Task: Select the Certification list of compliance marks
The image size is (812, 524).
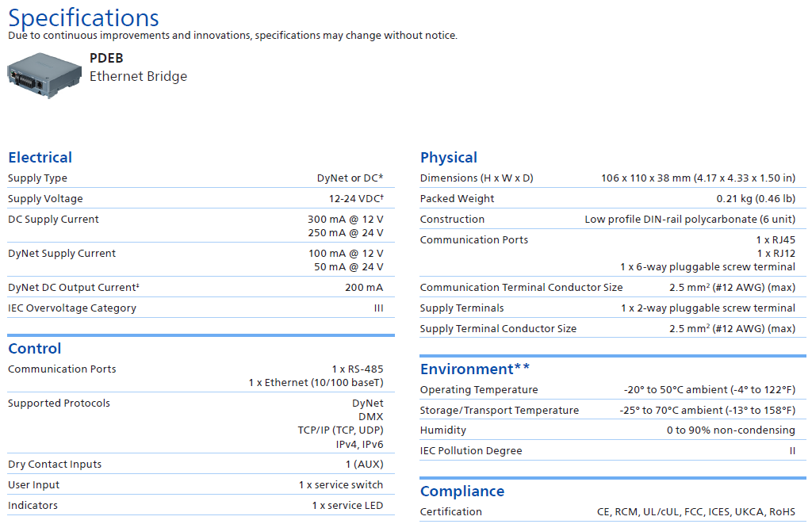Action: pos(695,512)
